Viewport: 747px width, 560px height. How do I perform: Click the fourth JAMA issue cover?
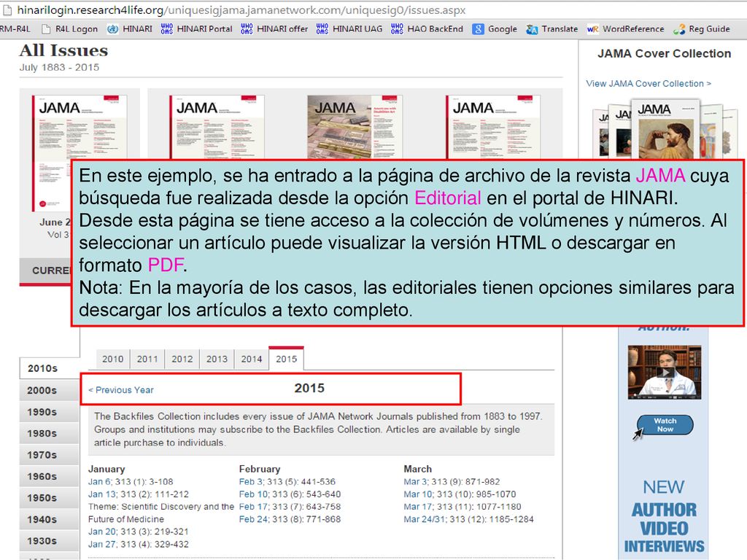[x=493, y=127]
